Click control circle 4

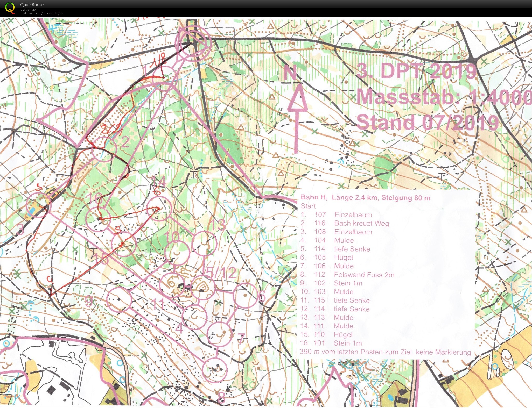coord(194,317)
